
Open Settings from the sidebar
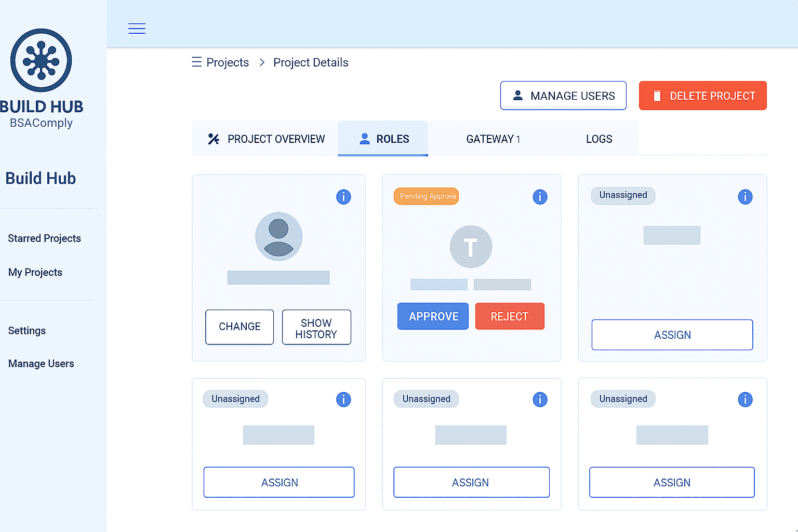pos(27,331)
